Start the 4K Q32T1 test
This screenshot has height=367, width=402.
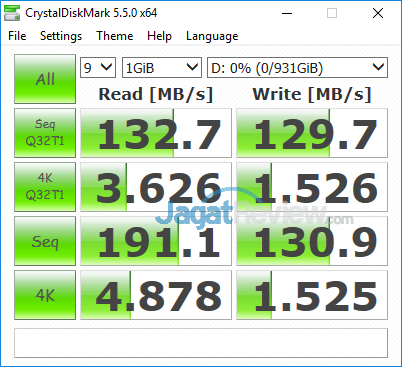[x=45, y=187]
